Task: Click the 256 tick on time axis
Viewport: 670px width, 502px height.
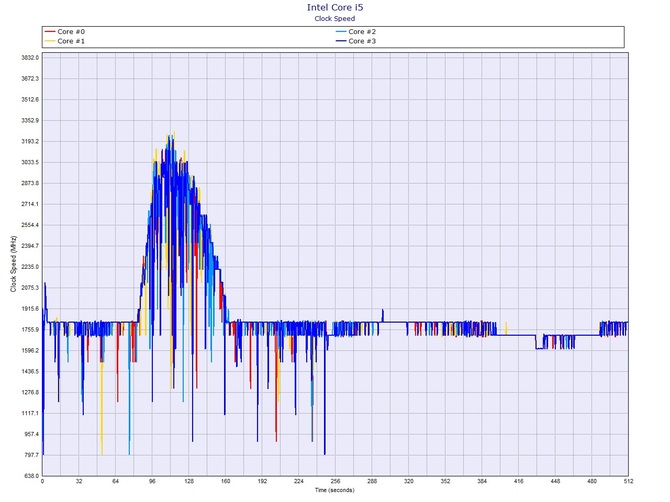Action: pos(335,481)
